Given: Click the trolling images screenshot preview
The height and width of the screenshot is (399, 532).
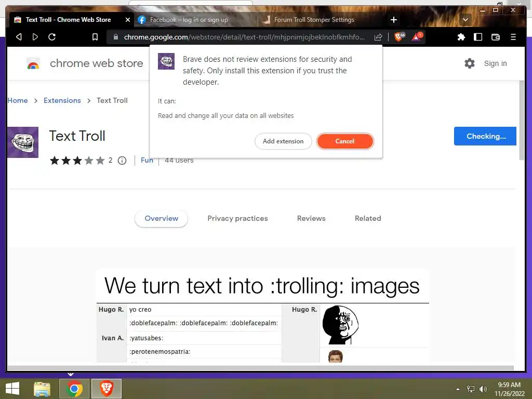Looking at the screenshot, I should 262,315.
